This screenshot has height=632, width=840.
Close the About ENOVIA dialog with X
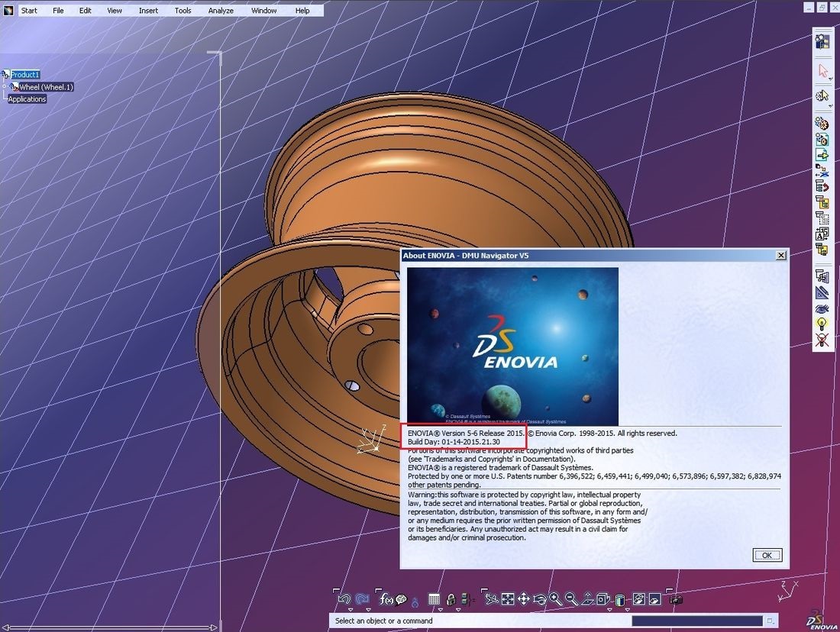click(x=780, y=256)
